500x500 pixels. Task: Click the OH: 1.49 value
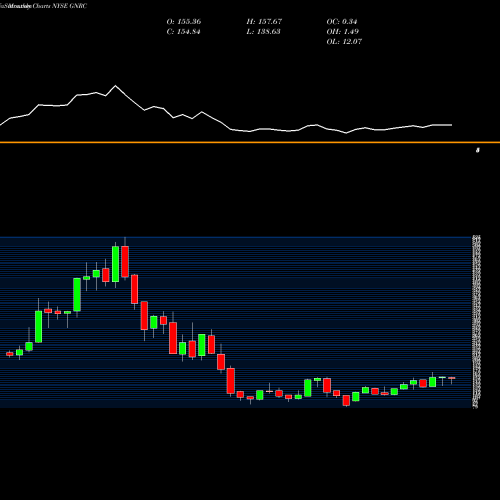(x=343, y=32)
